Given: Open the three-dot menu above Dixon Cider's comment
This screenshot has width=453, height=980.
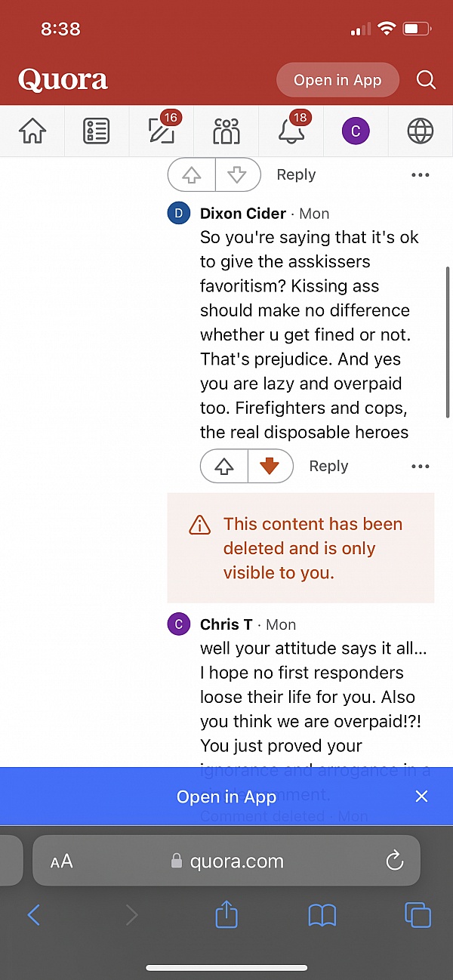Looking at the screenshot, I should 420,174.
